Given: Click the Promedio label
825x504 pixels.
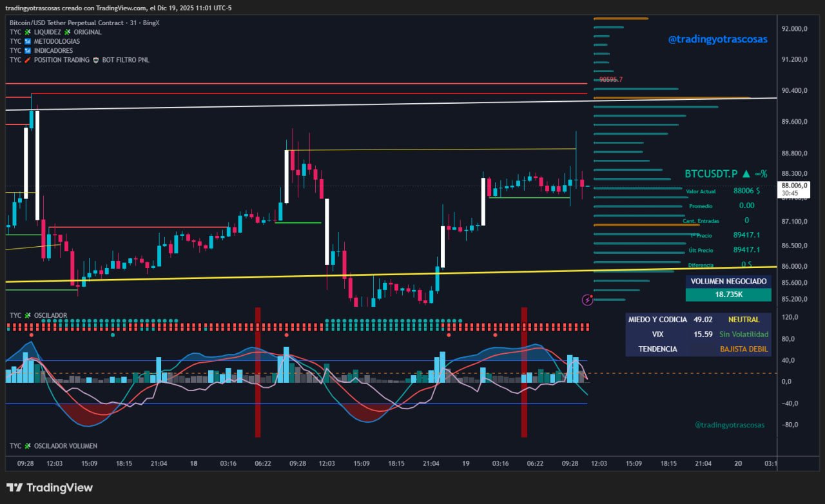Looking at the screenshot, I should click(x=701, y=206).
